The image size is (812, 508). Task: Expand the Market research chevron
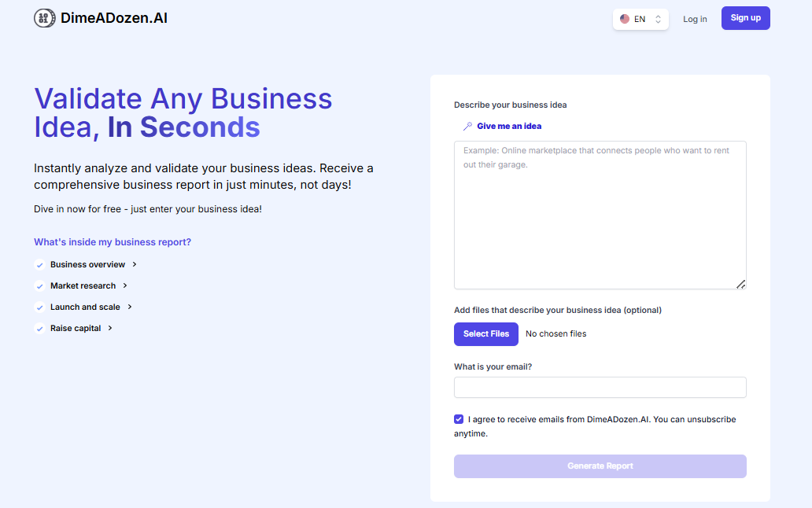tap(125, 285)
